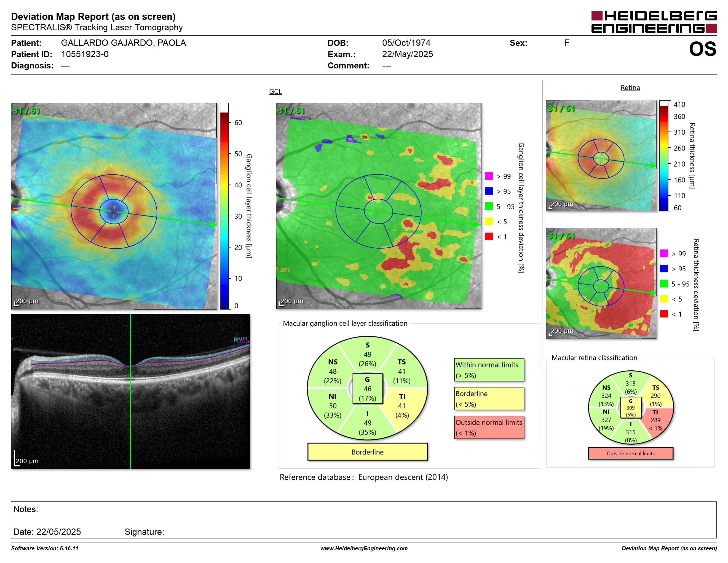This screenshot has height=563, width=728.
Task: Click the Date: 22/05/2025 entry
Action: (x=47, y=532)
